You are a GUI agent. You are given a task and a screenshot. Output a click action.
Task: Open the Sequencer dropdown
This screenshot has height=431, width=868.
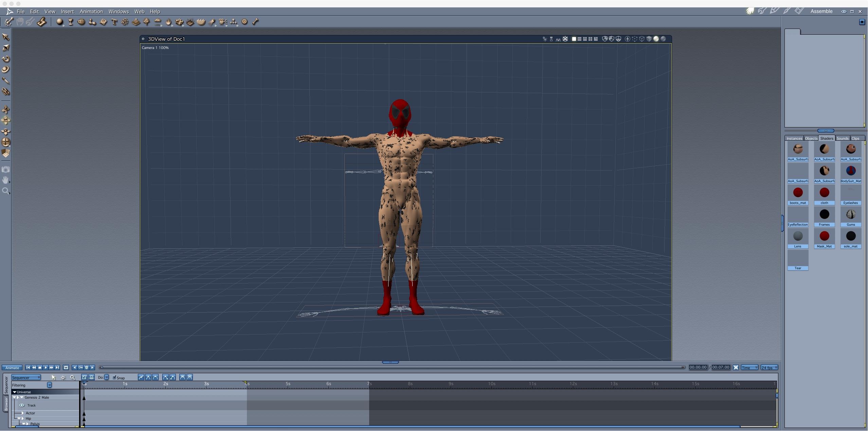tap(26, 377)
